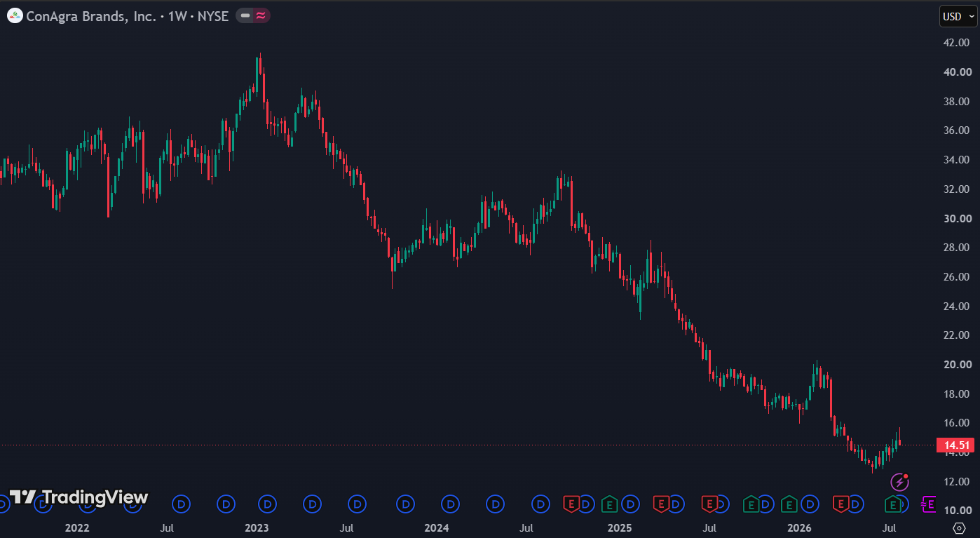Click the 2022 label on the time axis

76,527
